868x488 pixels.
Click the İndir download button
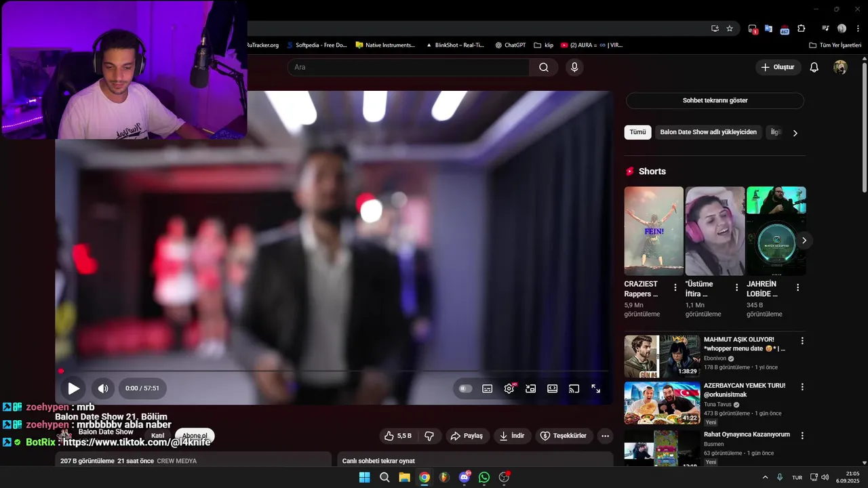click(x=512, y=436)
